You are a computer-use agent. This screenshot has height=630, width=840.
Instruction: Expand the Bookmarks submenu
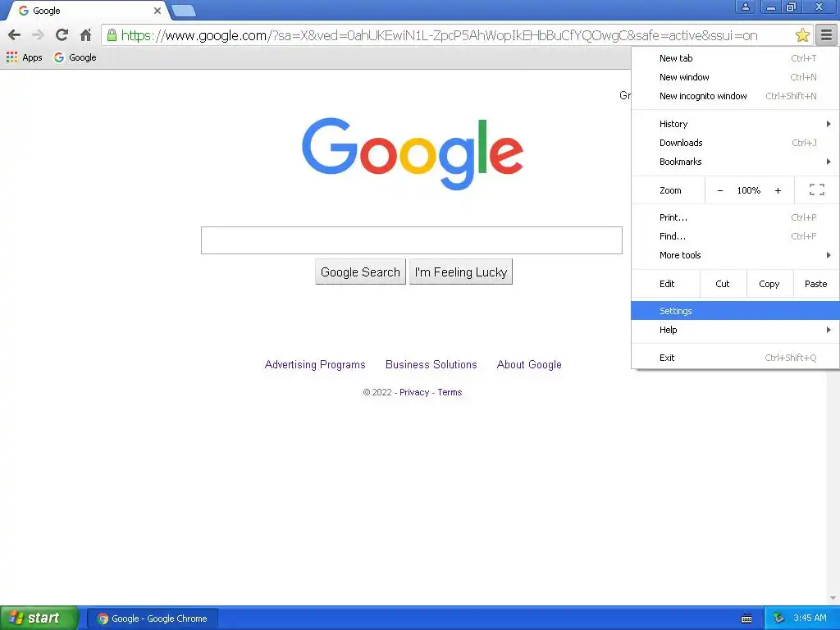pyautogui.click(x=735, y=162)
